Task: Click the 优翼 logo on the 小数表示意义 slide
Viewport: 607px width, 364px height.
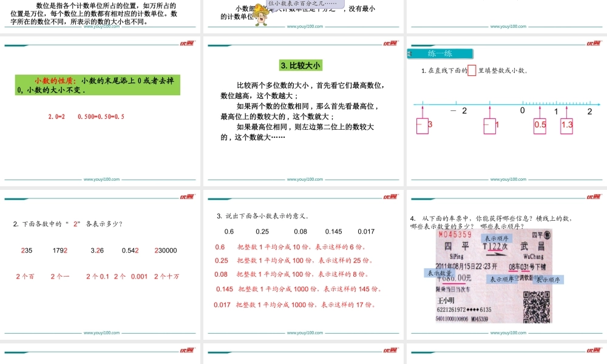Action: 392,197
